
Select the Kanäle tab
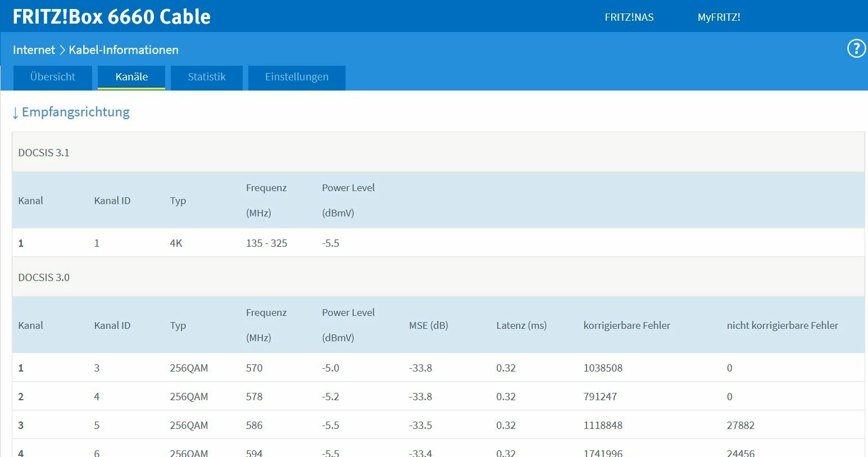click(x=131, y=77)
